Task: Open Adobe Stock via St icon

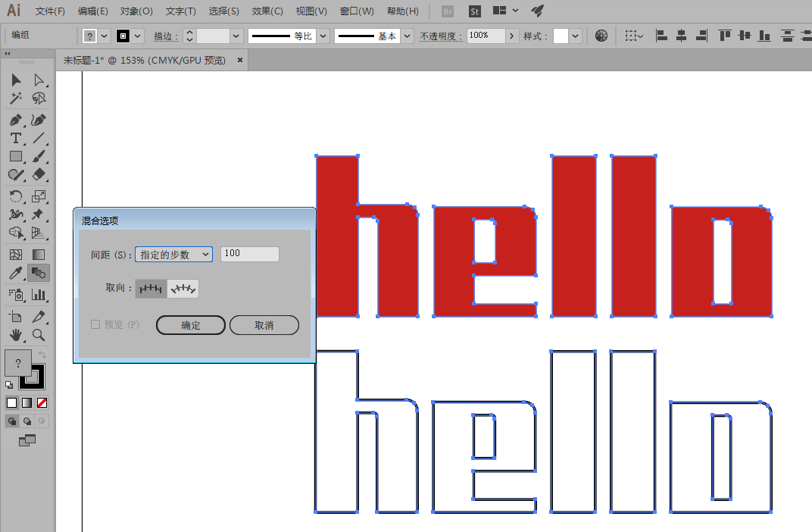Action: pos(474,11)
